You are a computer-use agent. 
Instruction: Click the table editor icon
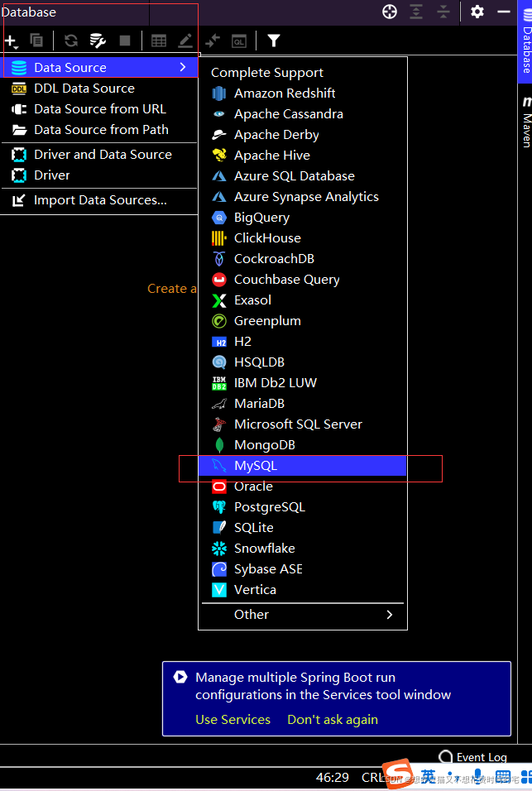point(159,41)
